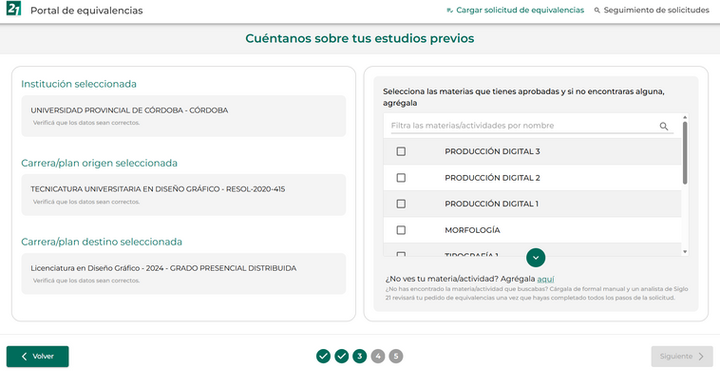Screen dimensions: 720x371
Task: Click Cuéntanos sobre tus estudios previos heading
Action: (360, 38)
